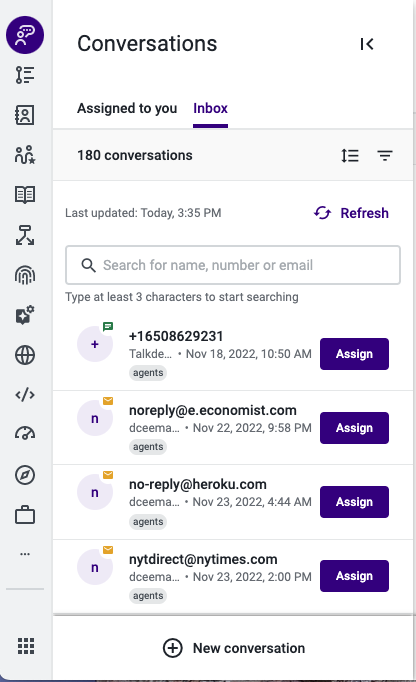The width and height of the screenshot is (416, 682).
Task: Switch to Assigned to you tab
Action: tap(127, 108)
